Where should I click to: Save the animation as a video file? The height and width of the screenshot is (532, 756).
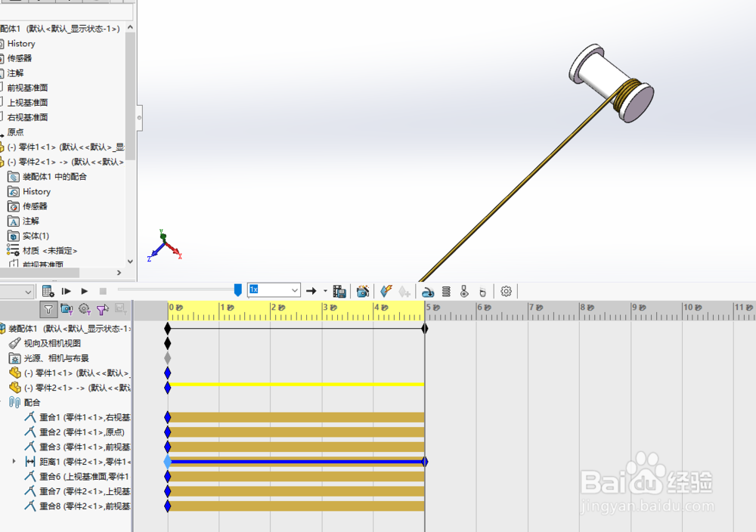[x=340, y=291]
